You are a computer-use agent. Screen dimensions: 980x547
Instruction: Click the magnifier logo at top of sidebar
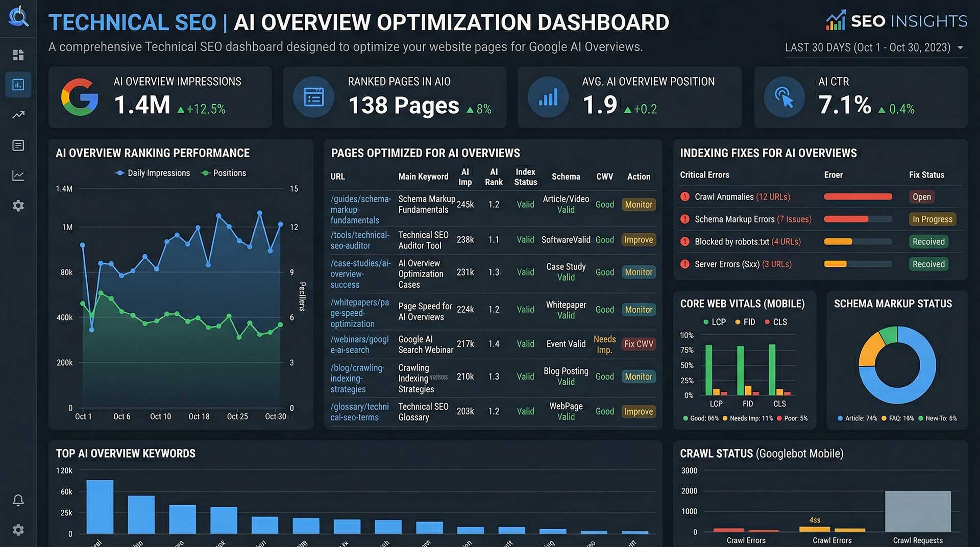[18, 17]
